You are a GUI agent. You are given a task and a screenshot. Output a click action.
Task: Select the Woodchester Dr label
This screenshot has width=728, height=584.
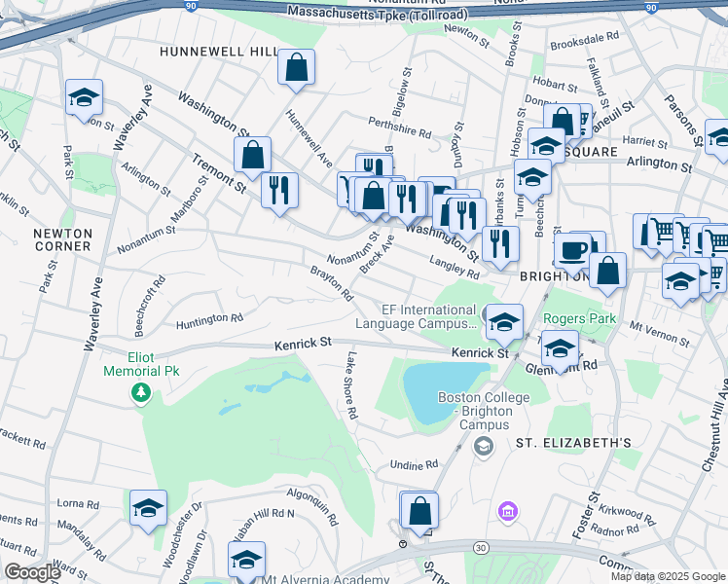(x=182, y=533)
